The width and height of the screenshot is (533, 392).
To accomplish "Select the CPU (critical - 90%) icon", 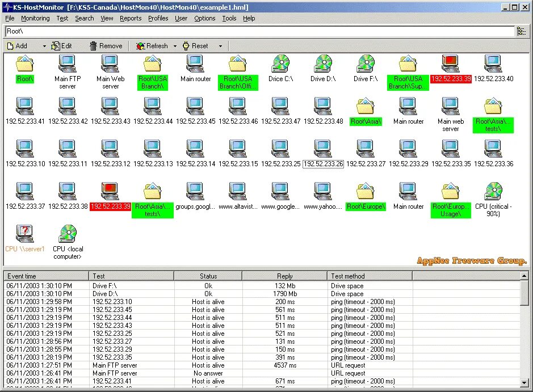I will pyautogui.click(x=493, y=192).
